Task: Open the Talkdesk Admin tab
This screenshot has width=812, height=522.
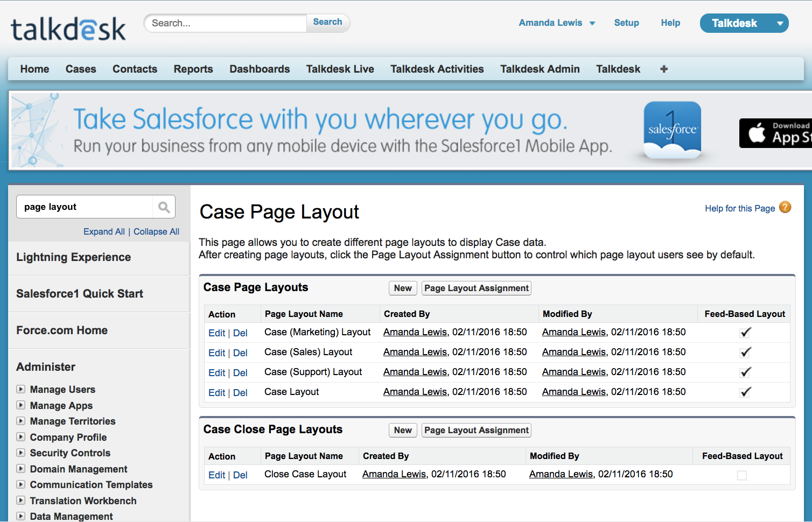Action: point(540,69)
